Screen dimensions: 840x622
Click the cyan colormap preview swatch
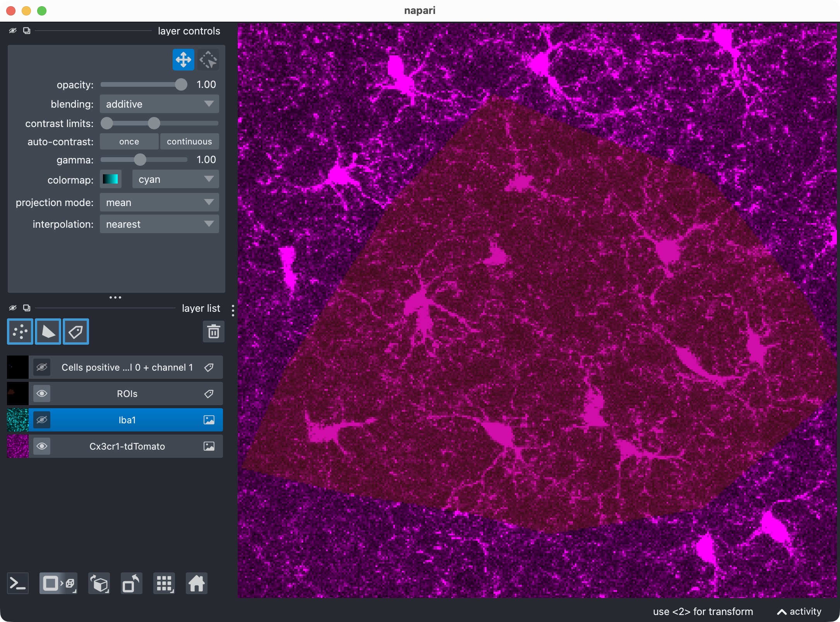[111, 179]
